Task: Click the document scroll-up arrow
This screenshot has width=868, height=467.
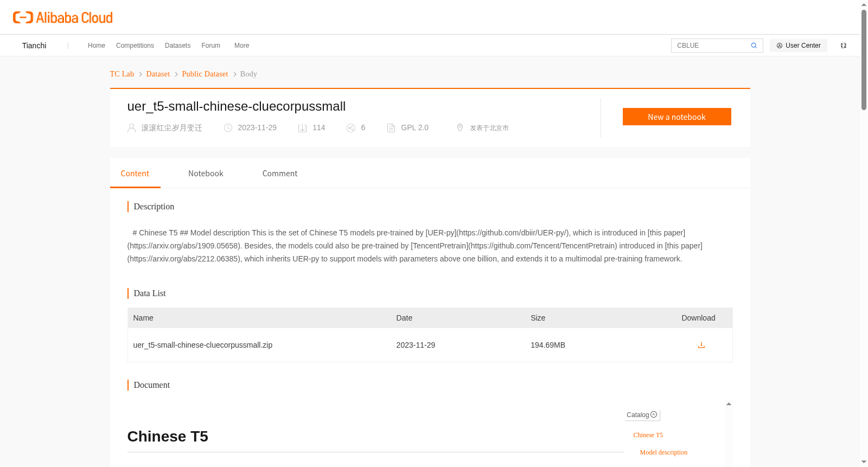Action: tap(729, 404)
